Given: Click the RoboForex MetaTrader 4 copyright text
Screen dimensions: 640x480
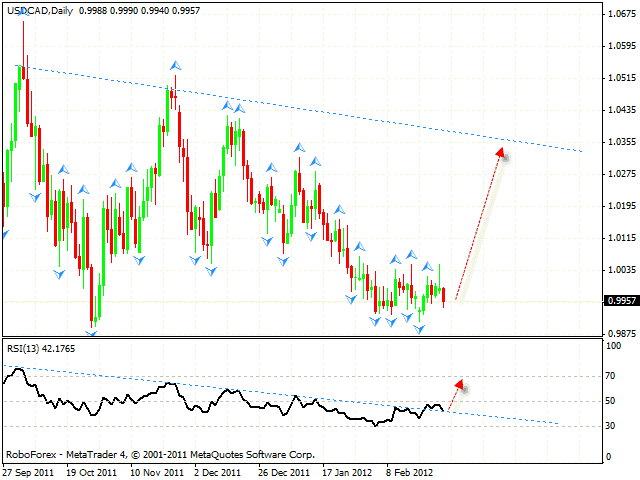Looking at the screenshot, I should 160,453.
